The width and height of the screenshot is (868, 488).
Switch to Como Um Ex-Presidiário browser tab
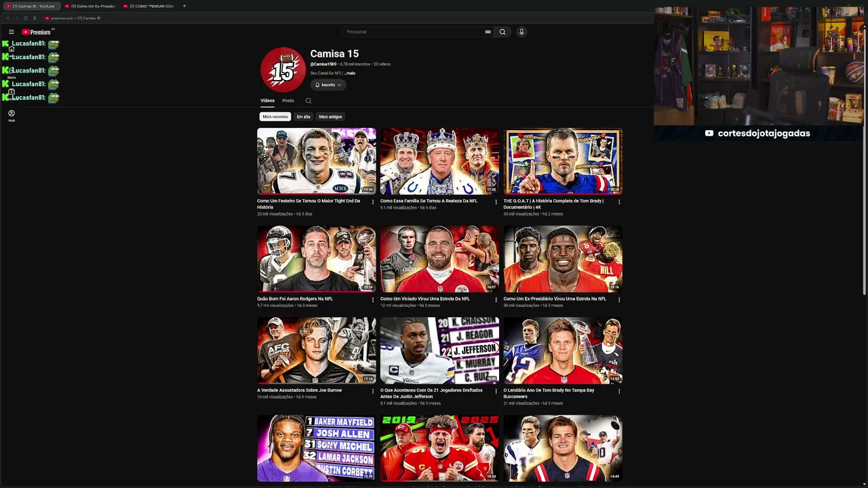click(x=92, y=6)
